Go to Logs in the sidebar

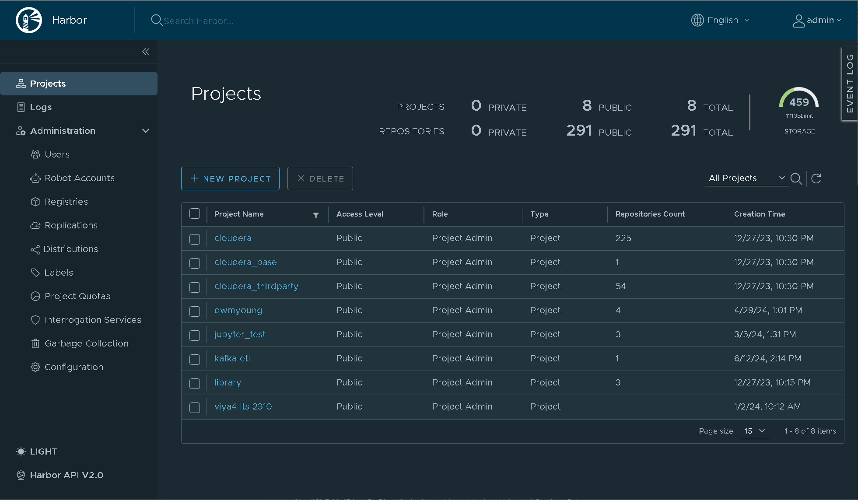(x=41, y=107)
